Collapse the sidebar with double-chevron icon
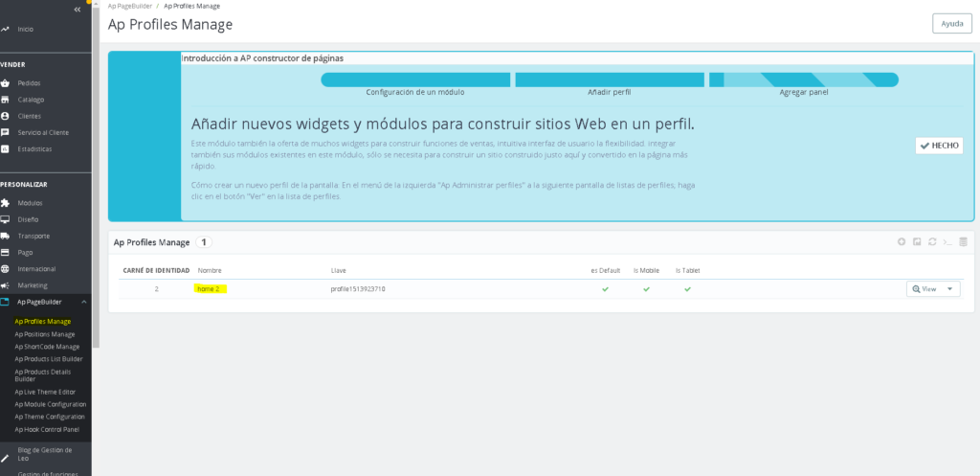Viewport: 980px width, 476px height. coord(77,10)
